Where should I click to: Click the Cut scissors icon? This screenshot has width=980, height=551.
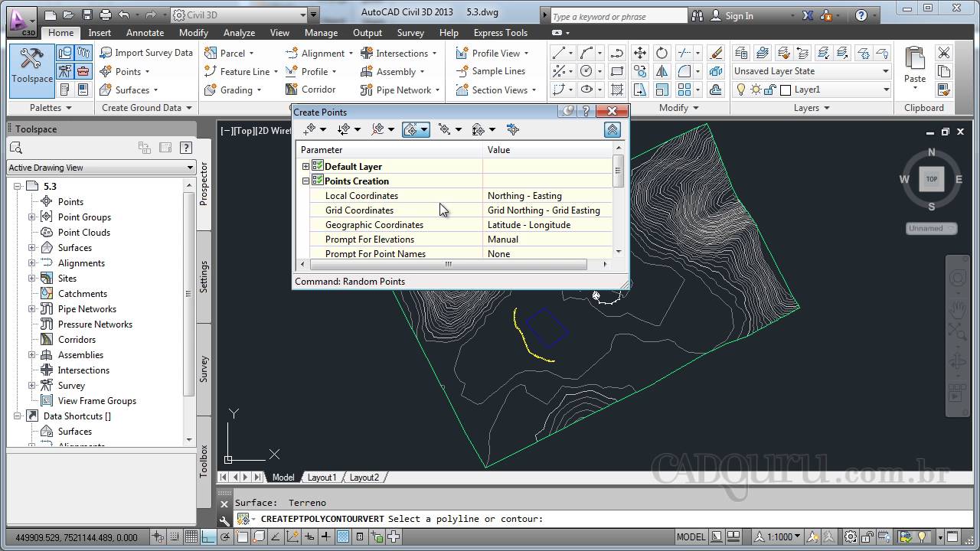[944, 53]
